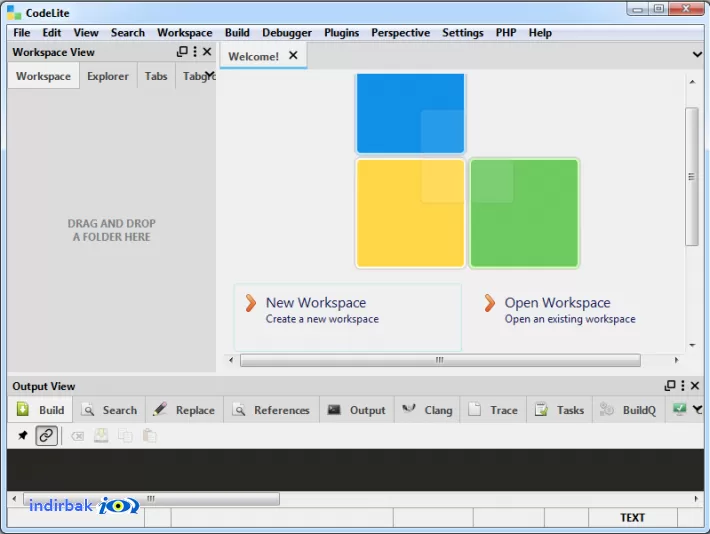Open the editor tabs dropdown list

(x=697, y=55)
